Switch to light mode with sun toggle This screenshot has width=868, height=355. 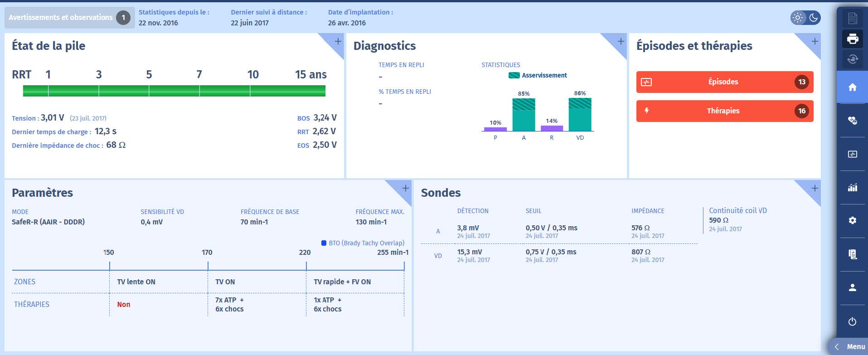coord(798,18)
